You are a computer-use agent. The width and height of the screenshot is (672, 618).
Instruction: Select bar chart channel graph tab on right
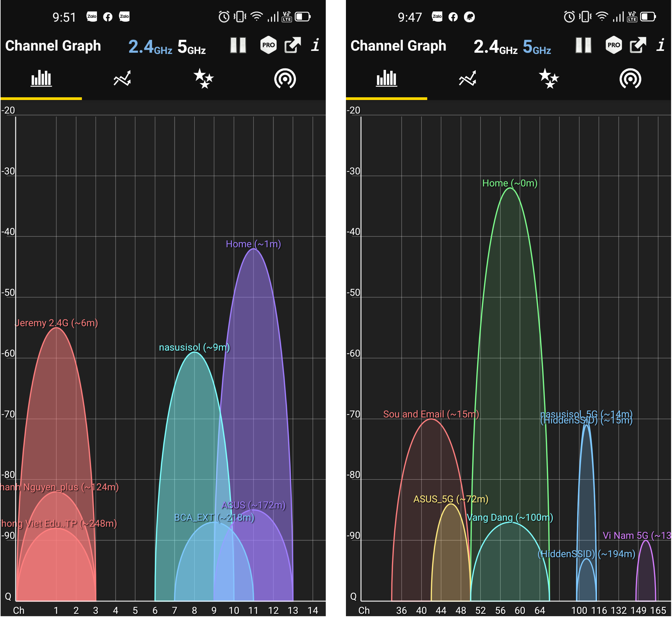pos(387,79)
